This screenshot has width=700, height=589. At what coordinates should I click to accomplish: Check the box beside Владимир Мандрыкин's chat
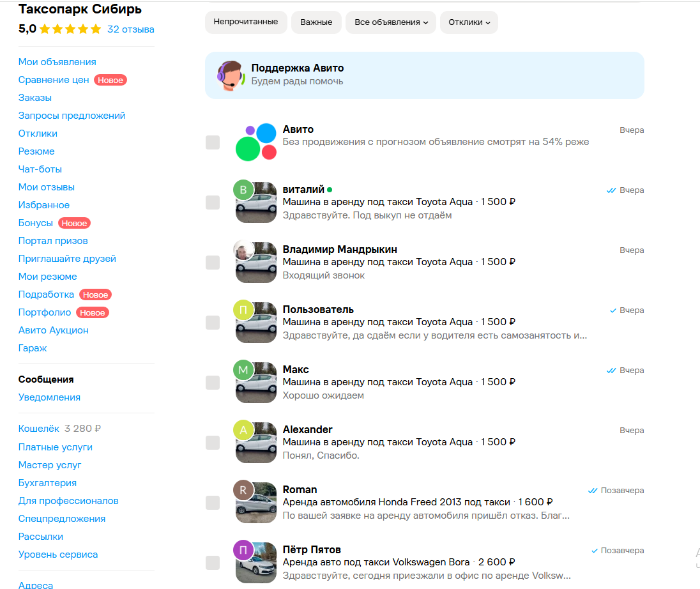(x=213, y=263)
